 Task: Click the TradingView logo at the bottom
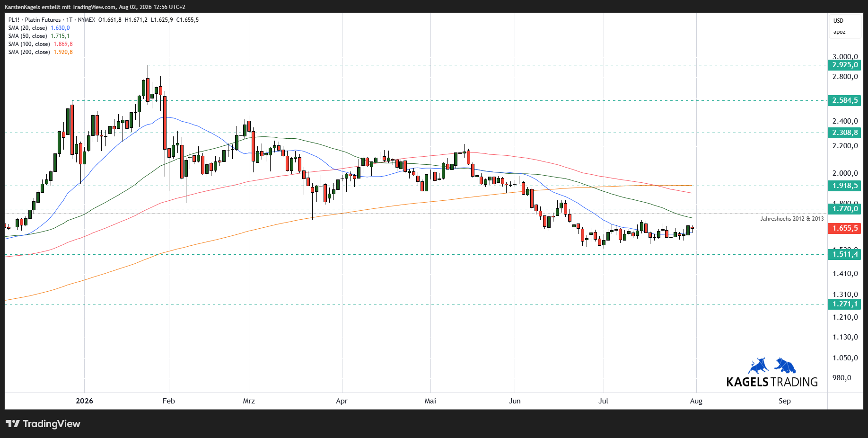tap(43, 424)
